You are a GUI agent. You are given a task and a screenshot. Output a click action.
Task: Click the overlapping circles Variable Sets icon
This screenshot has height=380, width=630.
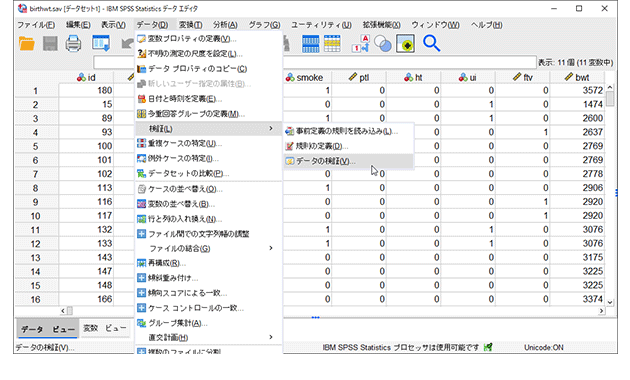click(x=382, y=43)
